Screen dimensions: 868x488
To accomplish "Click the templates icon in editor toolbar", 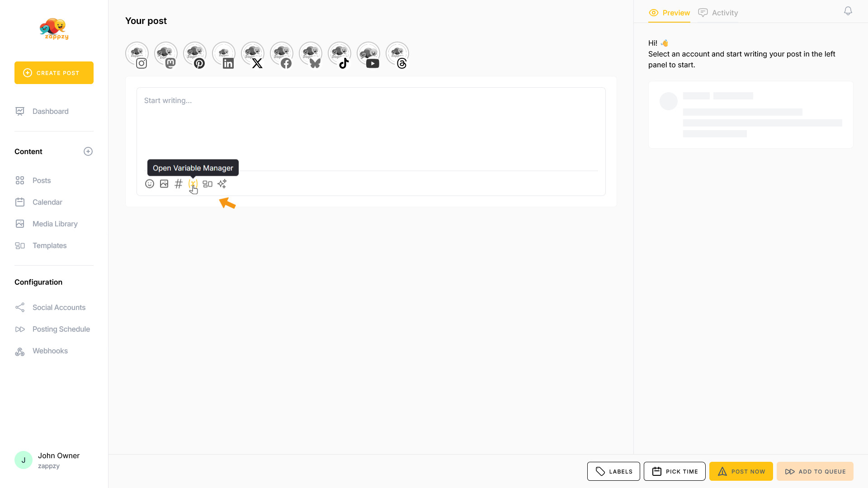I will click(x=208, y=184).
